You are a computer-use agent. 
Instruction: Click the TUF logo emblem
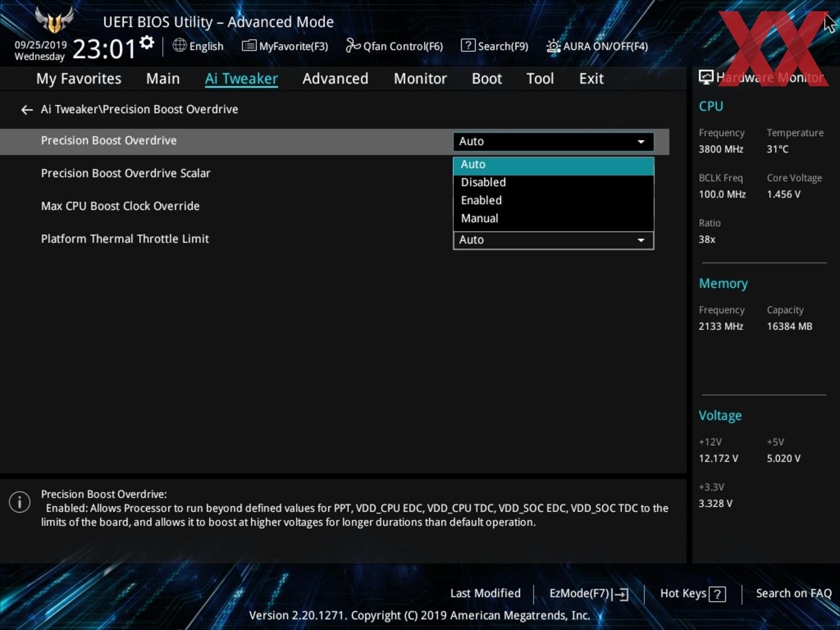click(54, 20)
